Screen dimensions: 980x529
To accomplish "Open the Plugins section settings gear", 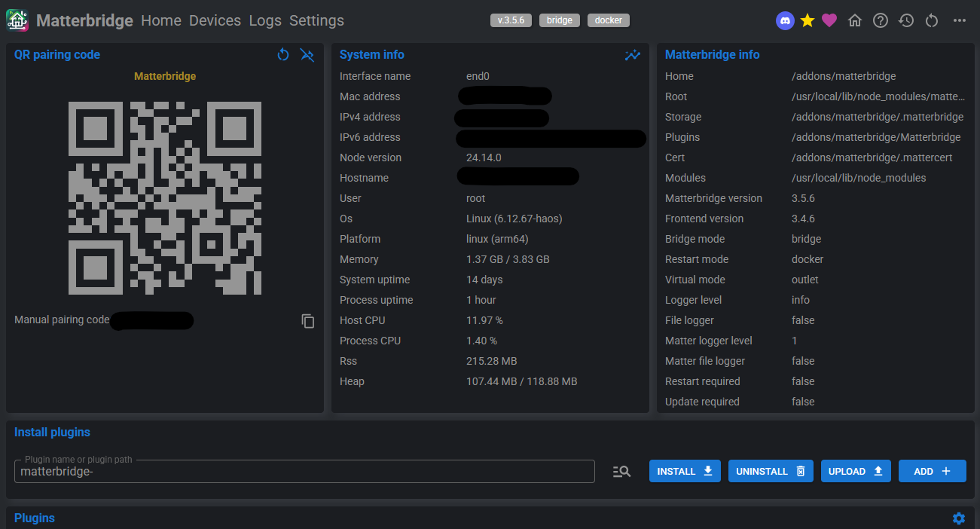I will (x=958, y=518).
